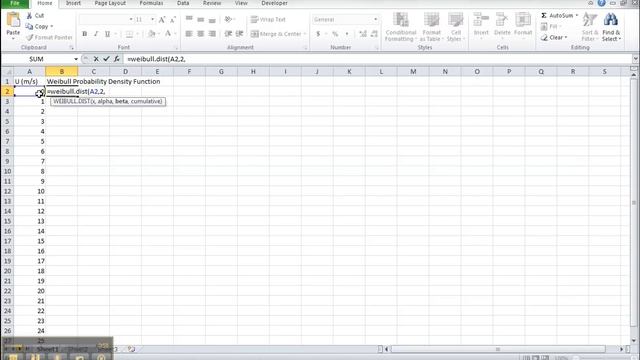Open the borders icon in Font group
The width and height of the screenshot is (640, 360).
(x=129, y=34)
